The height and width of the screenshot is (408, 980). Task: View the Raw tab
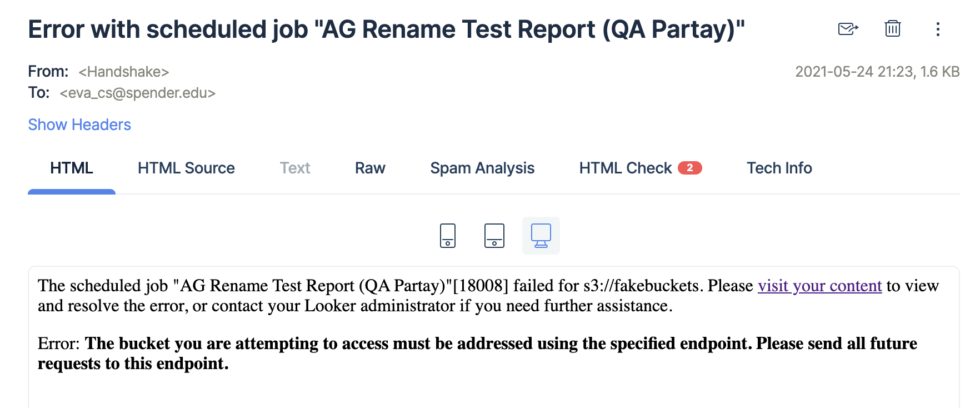click(370, 168)
